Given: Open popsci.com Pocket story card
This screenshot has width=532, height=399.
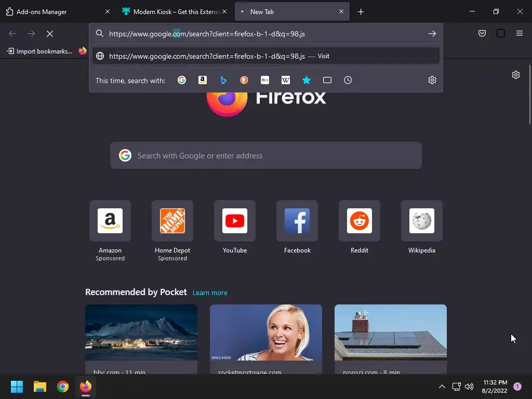Looking at the screenshot, I should coord(391,339).
